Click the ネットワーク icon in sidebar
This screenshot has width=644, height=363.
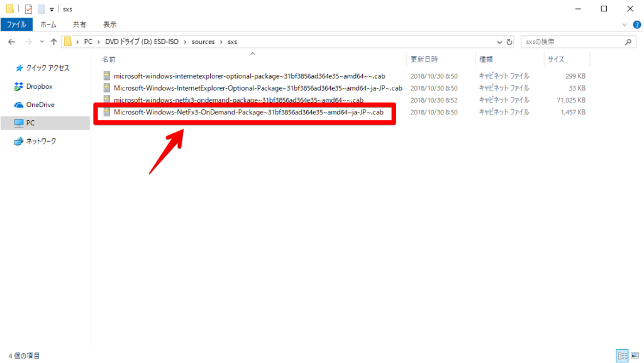[18, 142]
